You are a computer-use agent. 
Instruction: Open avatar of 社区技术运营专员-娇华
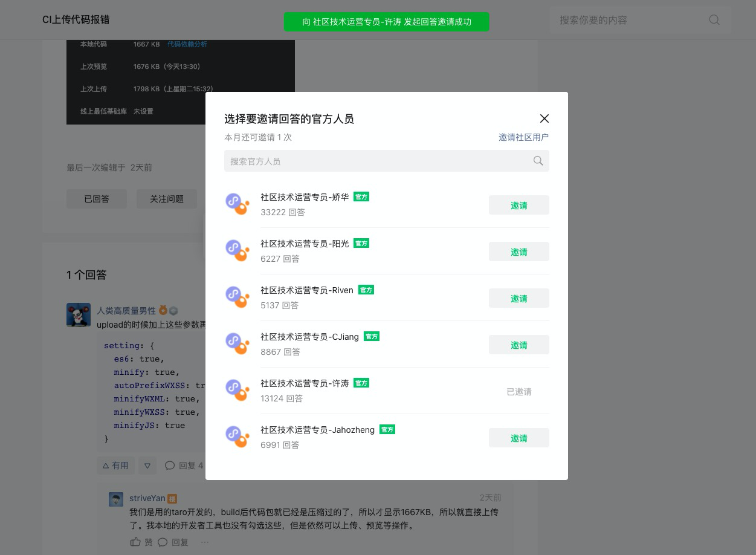[237, 204]
